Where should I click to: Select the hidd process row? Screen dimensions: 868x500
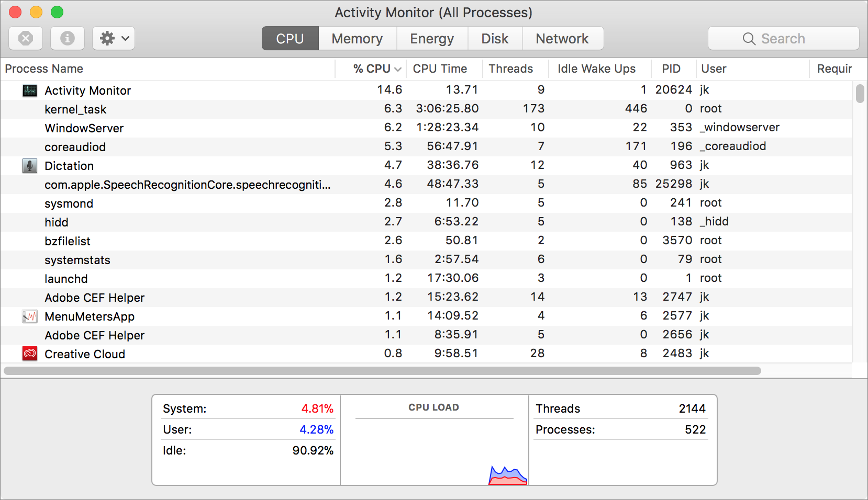coord(426,222)
